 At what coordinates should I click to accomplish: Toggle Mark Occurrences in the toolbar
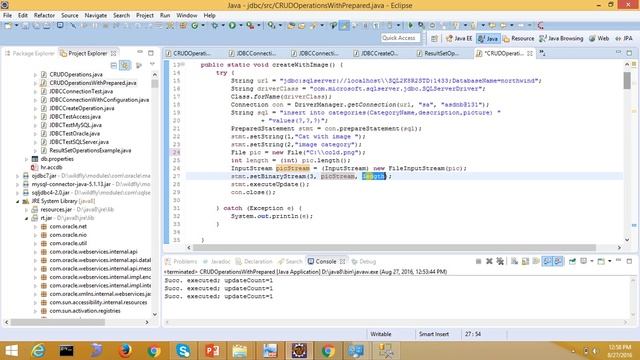click(344, 26)
